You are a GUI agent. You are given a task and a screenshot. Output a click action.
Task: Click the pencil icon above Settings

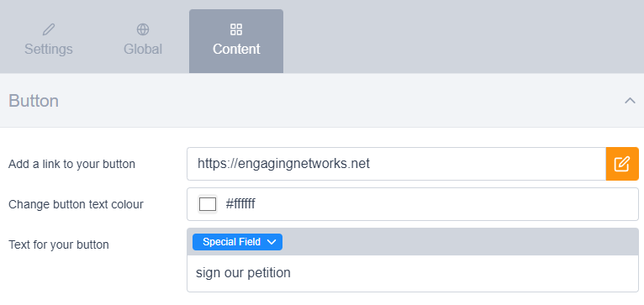coord(49,29)
